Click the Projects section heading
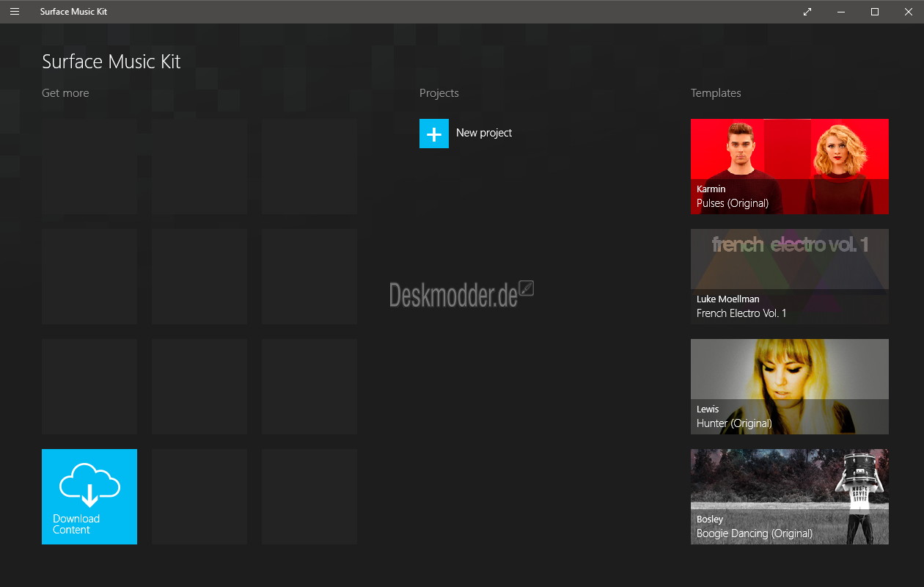924x587 pixels. pos(439,93)
